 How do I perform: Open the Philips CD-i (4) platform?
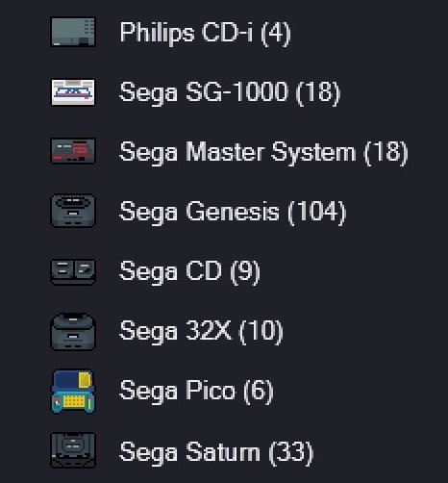click(205, 33)
